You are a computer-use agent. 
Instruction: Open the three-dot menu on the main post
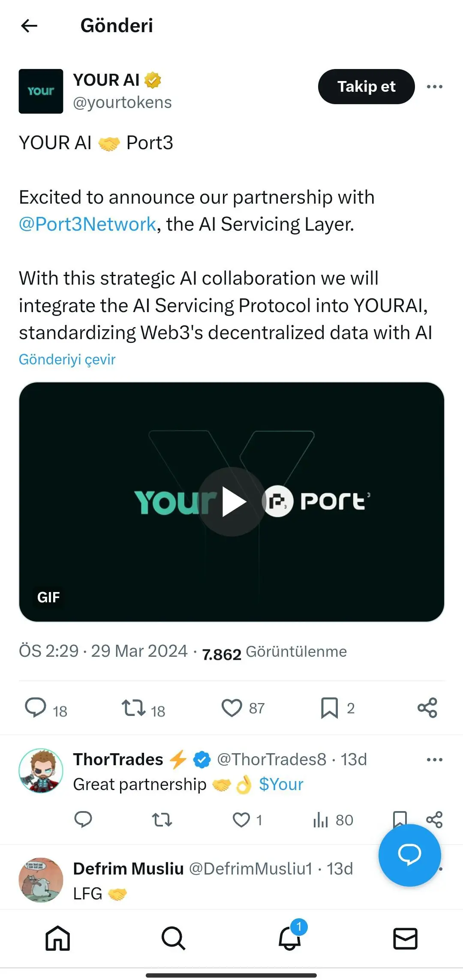point(434,86)
